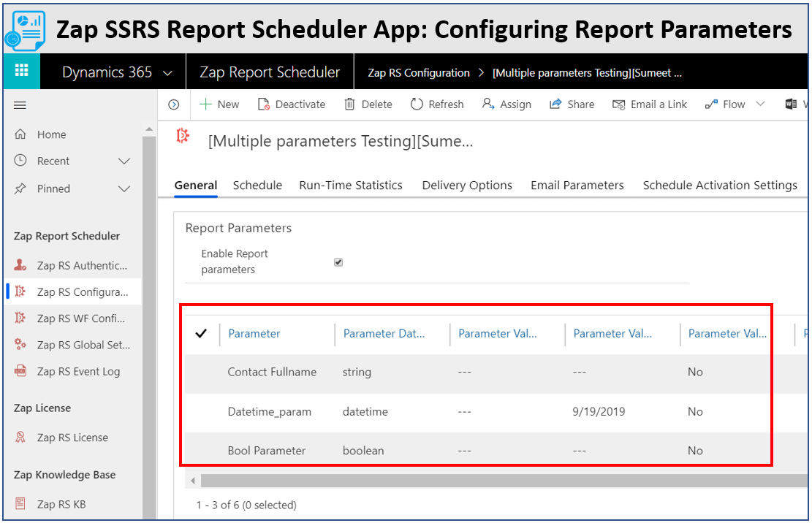
Task: Click the Zap RS Global Settings gears icon
Action: pyautogui.click(x=20, y=344)
